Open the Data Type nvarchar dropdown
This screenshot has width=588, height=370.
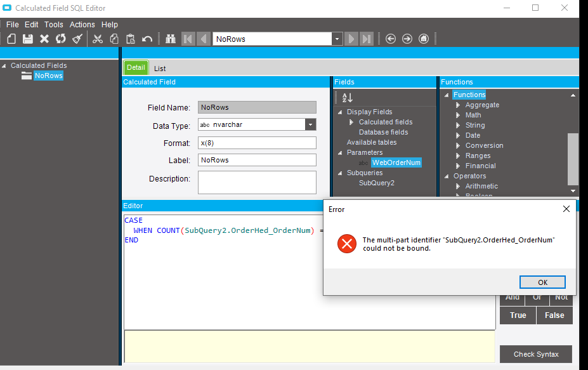(311, 124)
